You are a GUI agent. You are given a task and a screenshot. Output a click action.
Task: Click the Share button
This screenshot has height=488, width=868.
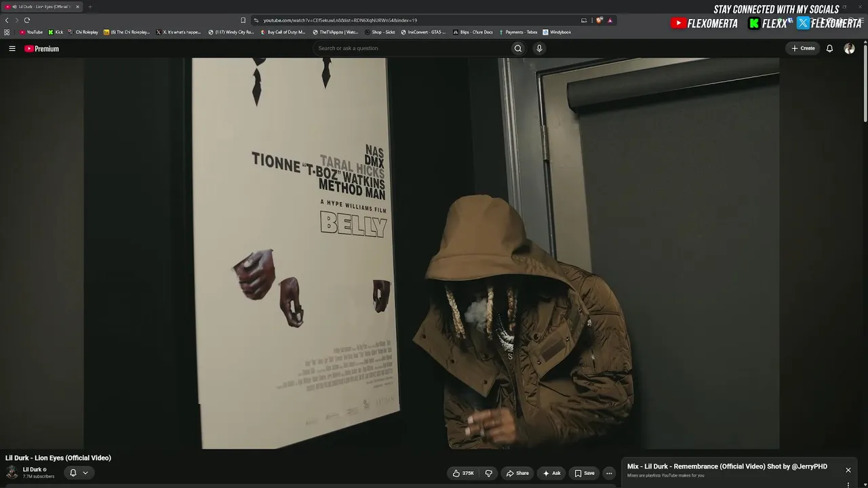point(517,473)
